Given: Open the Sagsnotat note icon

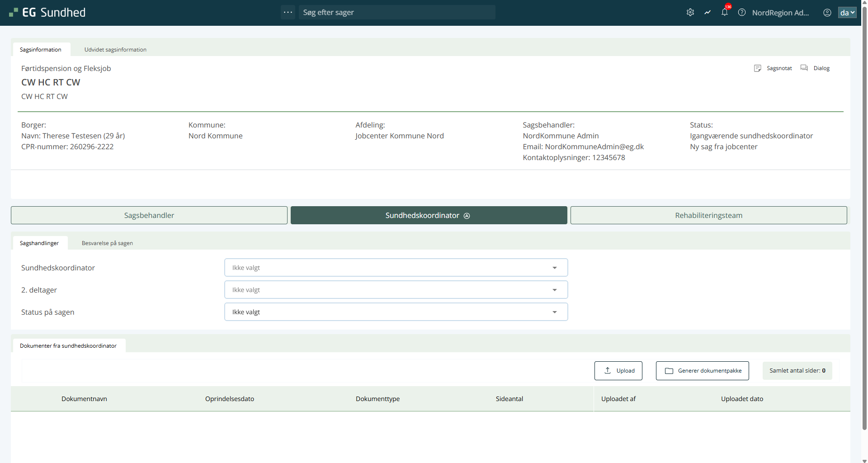Looking at the screenshot, I should tap(758, 68).
